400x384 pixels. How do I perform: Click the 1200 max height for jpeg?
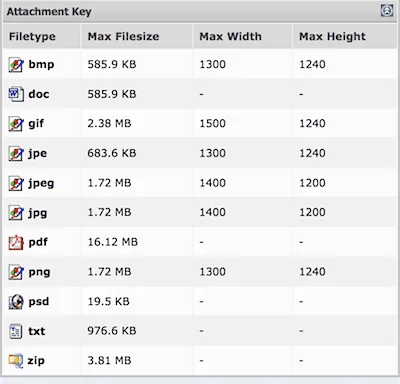(312, 183)
